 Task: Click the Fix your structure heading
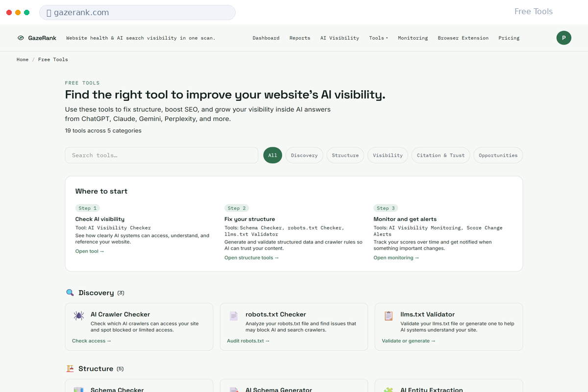(x=250, y=219)
